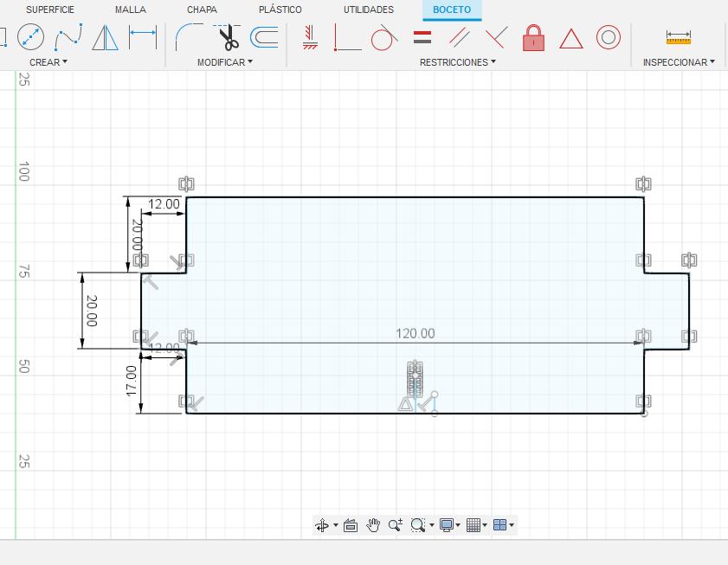Apply the Midpoint triangle constraint
The height and width of the screenshot is (565, 728).
(x=571, y=38)
